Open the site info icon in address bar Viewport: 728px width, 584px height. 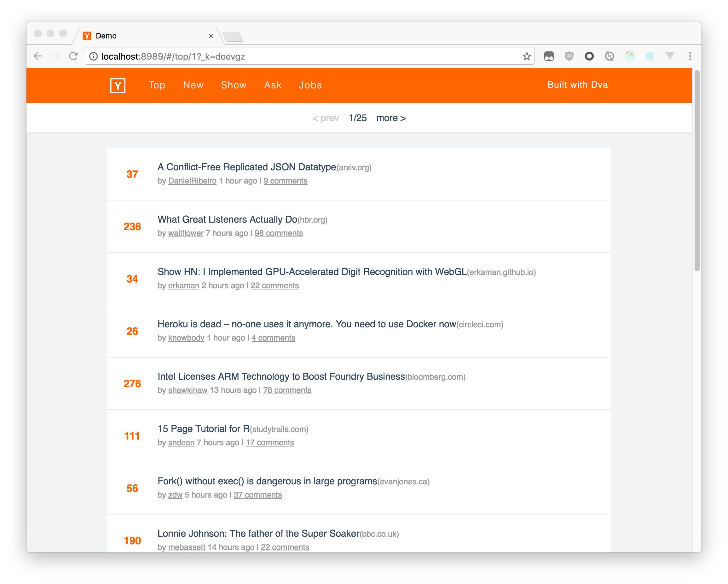[x=94, y=56]
